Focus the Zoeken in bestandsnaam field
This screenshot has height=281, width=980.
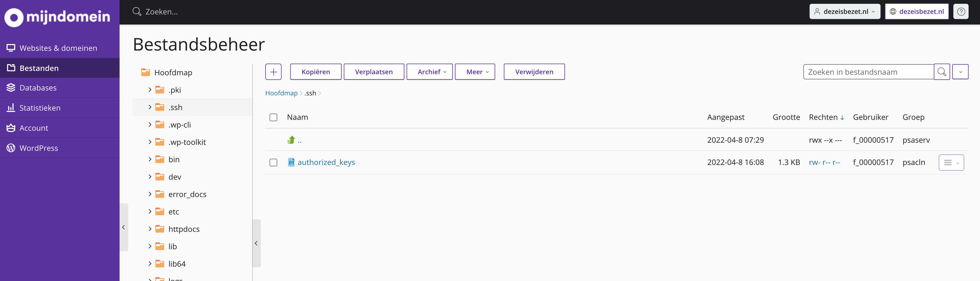pyautogui.click(x=868, y=72)
